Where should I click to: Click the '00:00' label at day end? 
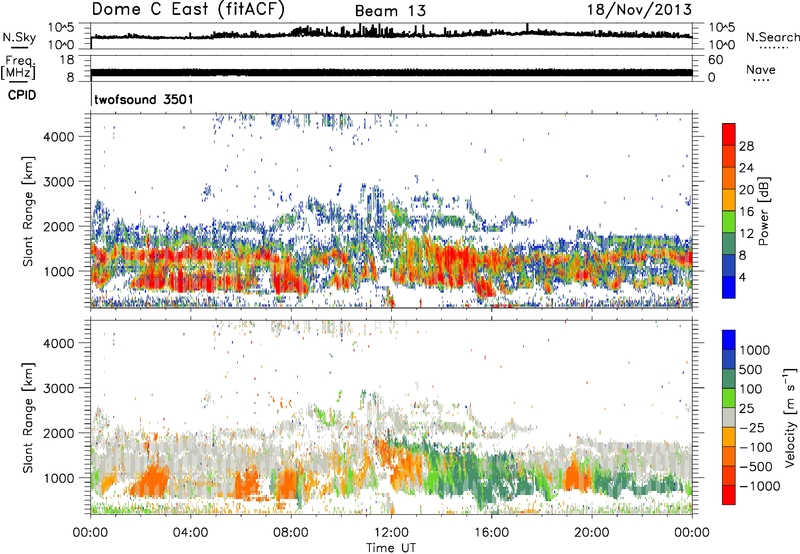pos(692,533)
